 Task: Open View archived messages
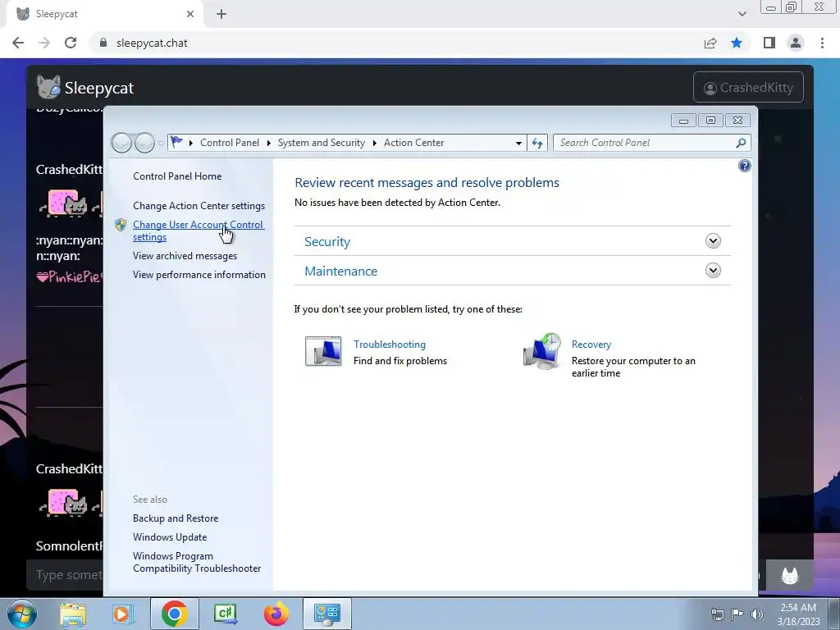point(185,256)
